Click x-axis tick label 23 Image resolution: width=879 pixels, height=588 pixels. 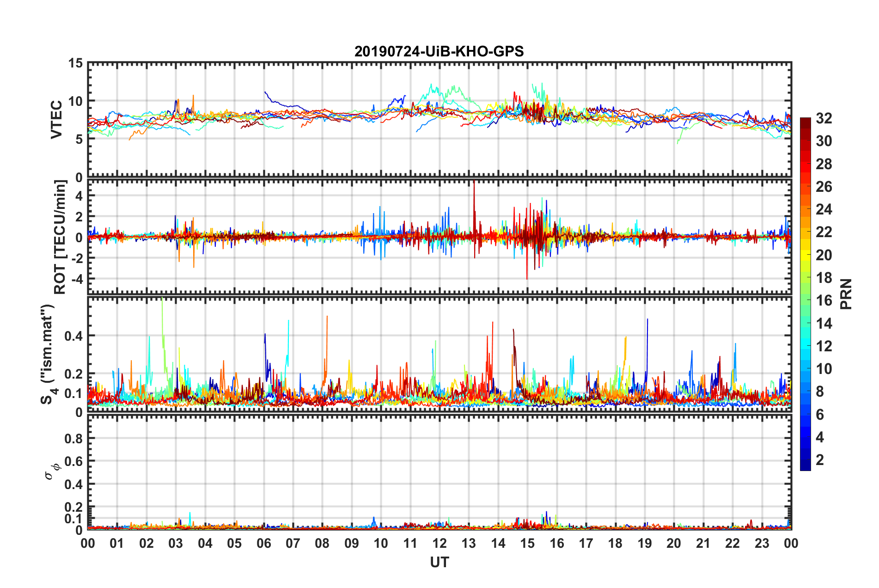[x=762, y=543]
